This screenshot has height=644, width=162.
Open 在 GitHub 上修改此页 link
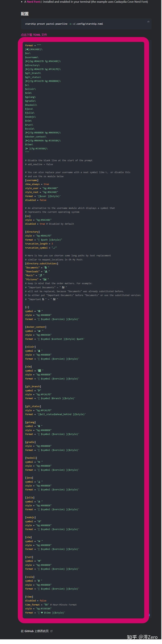coord(35,631)
